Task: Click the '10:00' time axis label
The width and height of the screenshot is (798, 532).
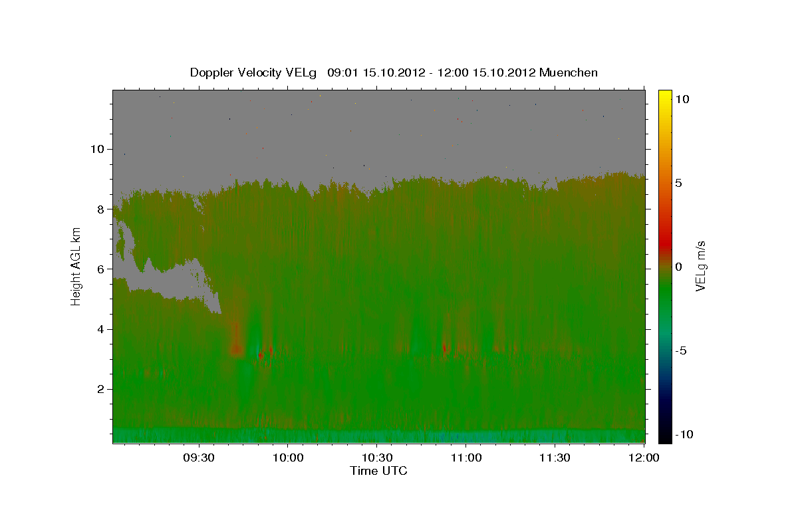Action: point(288,458)
